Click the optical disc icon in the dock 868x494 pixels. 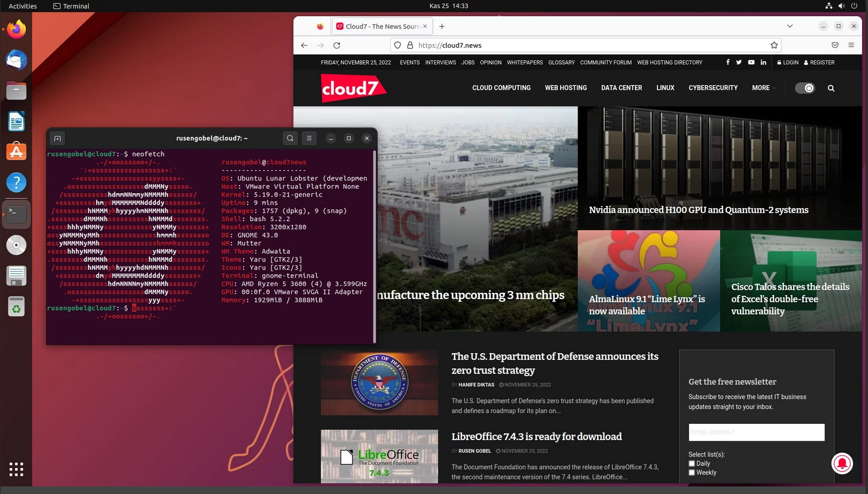click(16, 245)
